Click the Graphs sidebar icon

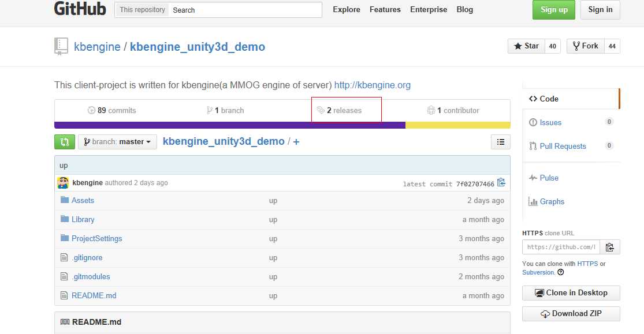point(533,201)
